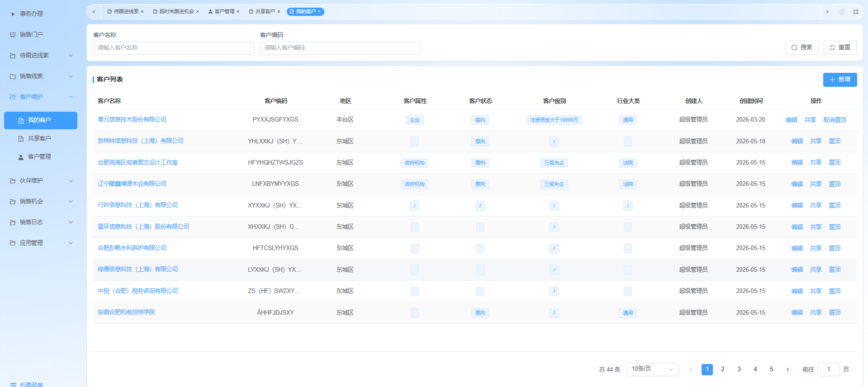The height and width of the screenshot is (387, 868).
Task: Click the 折叠菜单 collapse-menu icon
Action: [13, 385]
